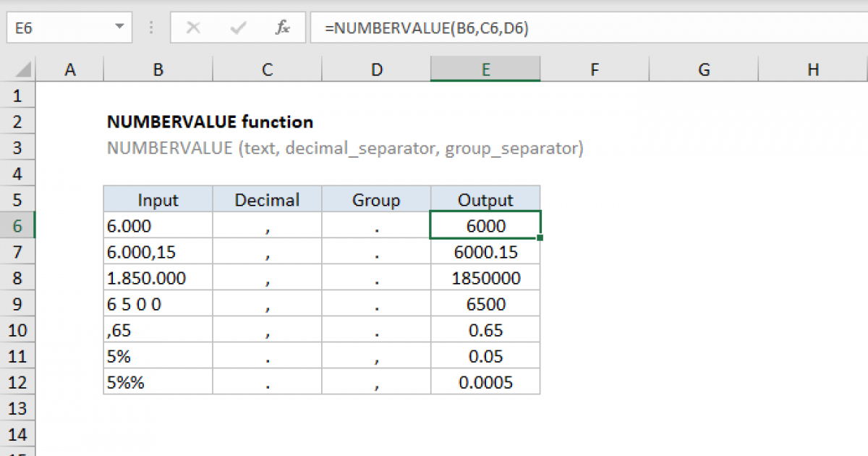Select row 12 header
Image resolution: width=868 pixels, height=456 pixels.
17,382
